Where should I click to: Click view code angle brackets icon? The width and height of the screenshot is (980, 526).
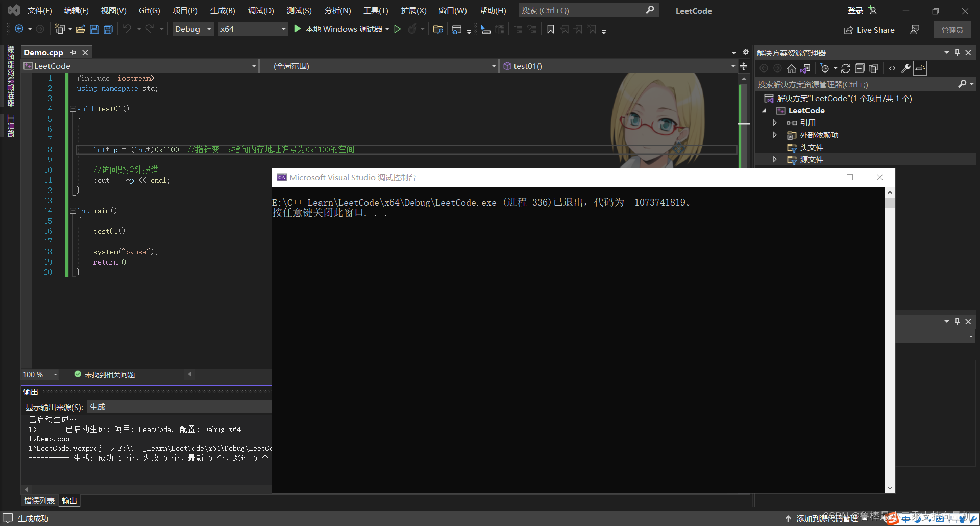click(x=892, y=68)
